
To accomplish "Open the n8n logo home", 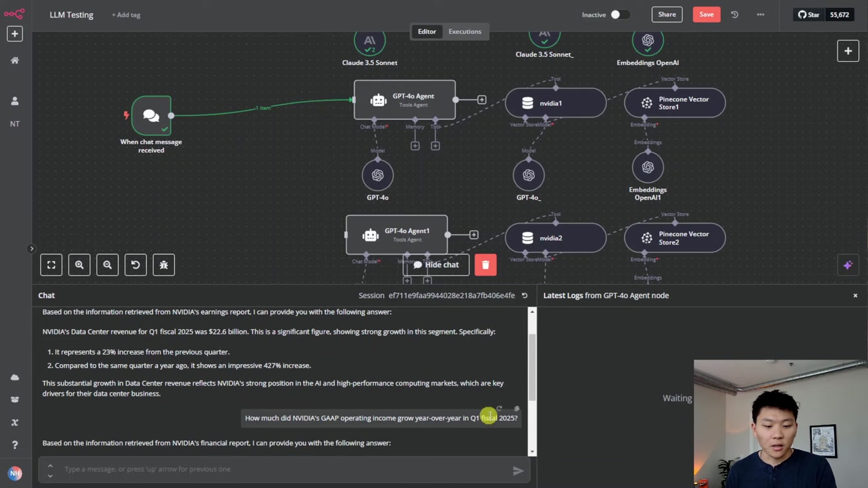I will [x=14, y=13].
